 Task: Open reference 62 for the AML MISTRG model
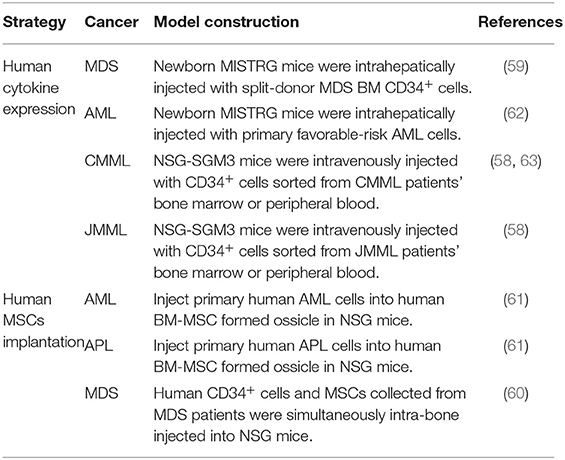coord(516,114)
